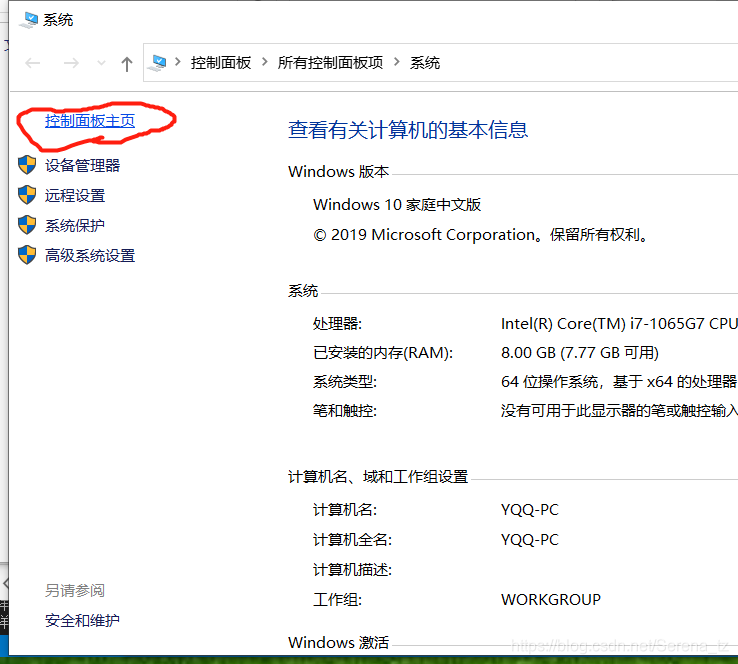Screen dimensions: 738x664
Task: Click the computer icon in address bar
Action: pyautogui.click(x=157, y=63)
